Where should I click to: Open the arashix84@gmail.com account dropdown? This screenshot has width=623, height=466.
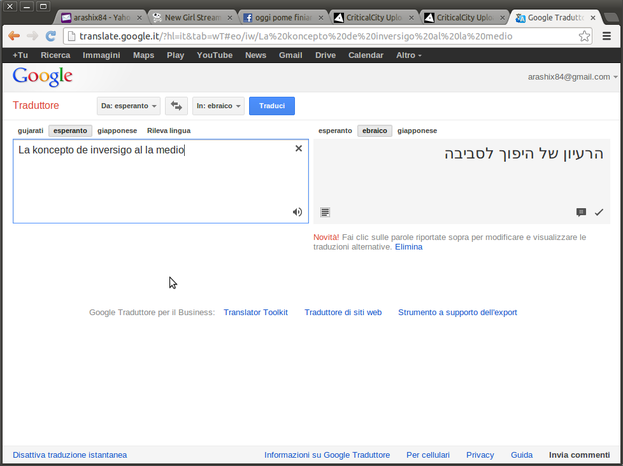573,77
